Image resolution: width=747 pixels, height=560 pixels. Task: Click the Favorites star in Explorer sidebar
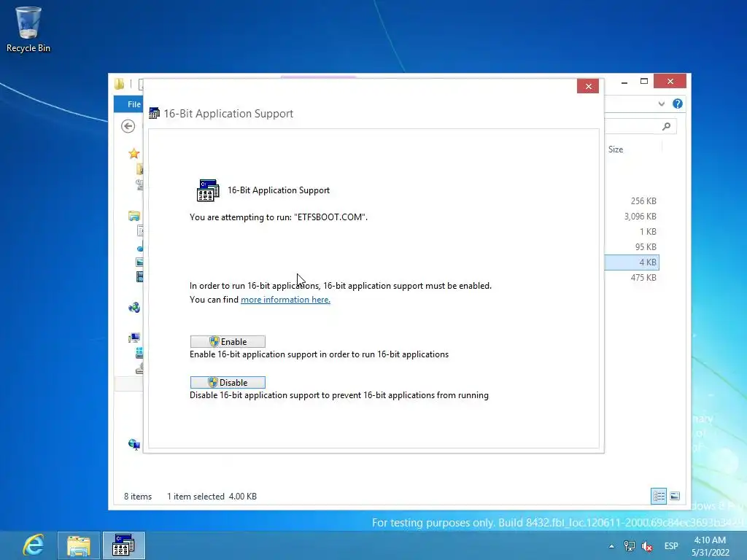click(134, 153)
